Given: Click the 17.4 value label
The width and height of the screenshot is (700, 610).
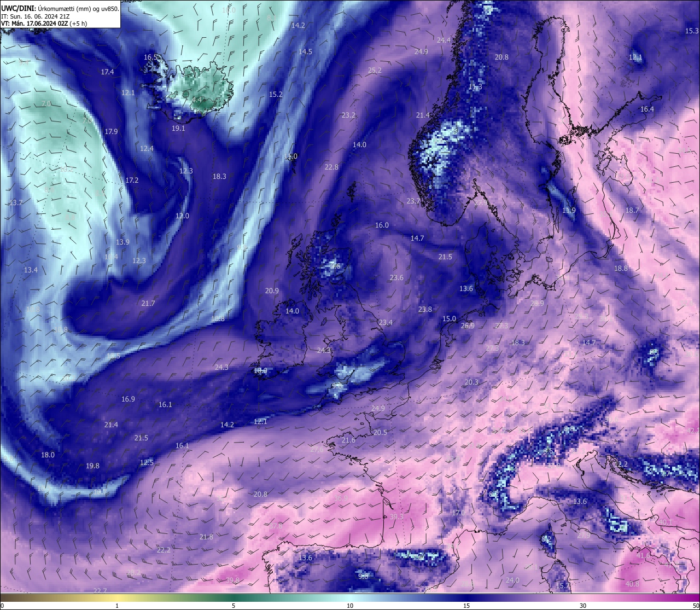Looking at the screenshot, I should (107, 72).
